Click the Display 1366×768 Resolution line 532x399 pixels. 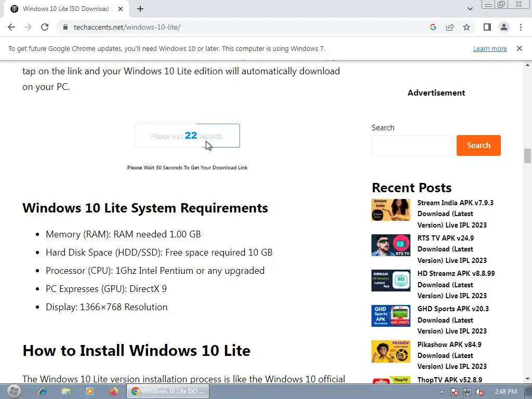(x=107, y=307)
